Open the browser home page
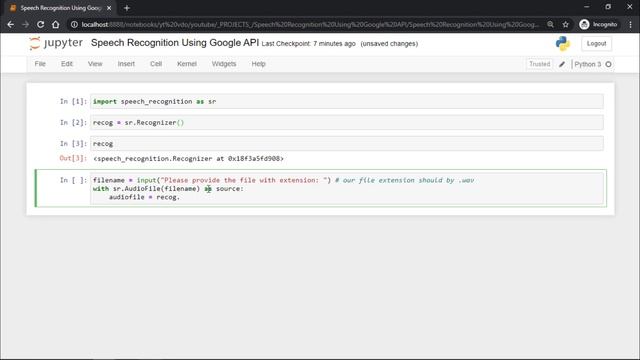The width and height of the screenshot is (640, 360). pyautogui.click(x=56, y=24)
